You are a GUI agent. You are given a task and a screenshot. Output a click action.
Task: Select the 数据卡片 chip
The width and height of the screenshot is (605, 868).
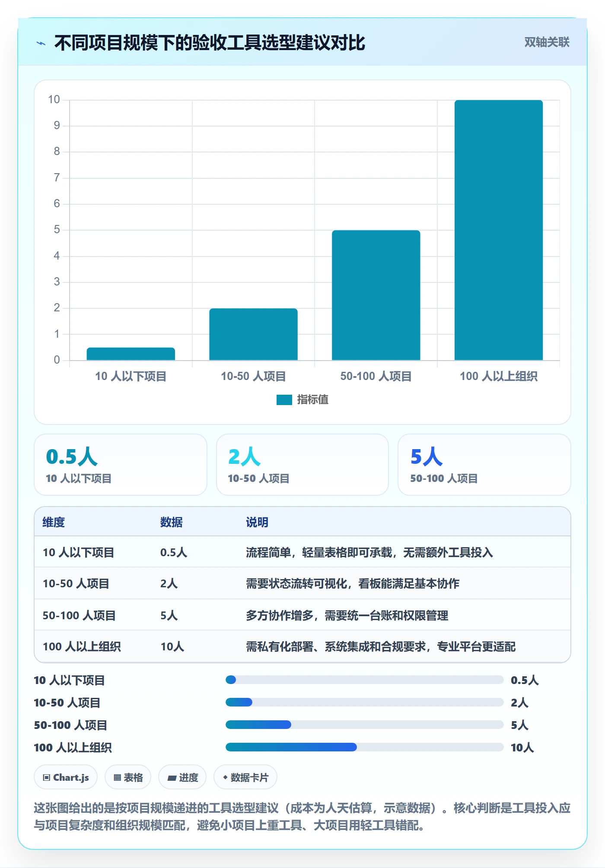[245, 777]
